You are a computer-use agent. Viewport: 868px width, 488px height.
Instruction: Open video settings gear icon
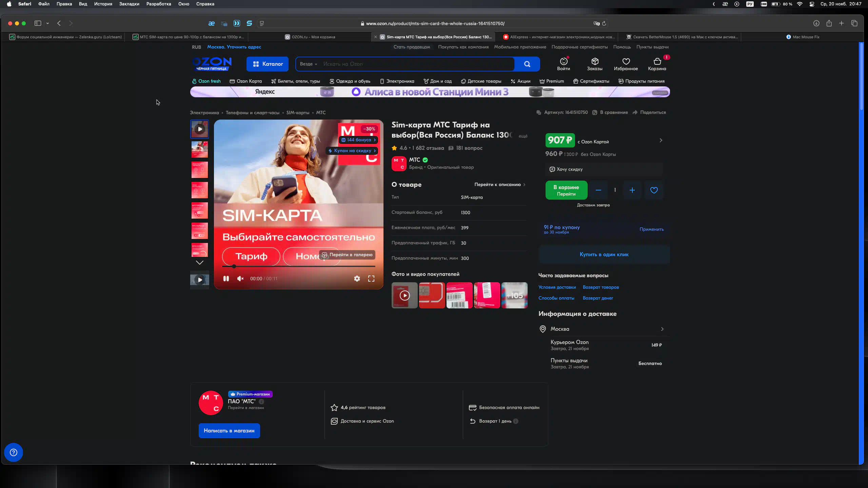click(x=357, y=279)
